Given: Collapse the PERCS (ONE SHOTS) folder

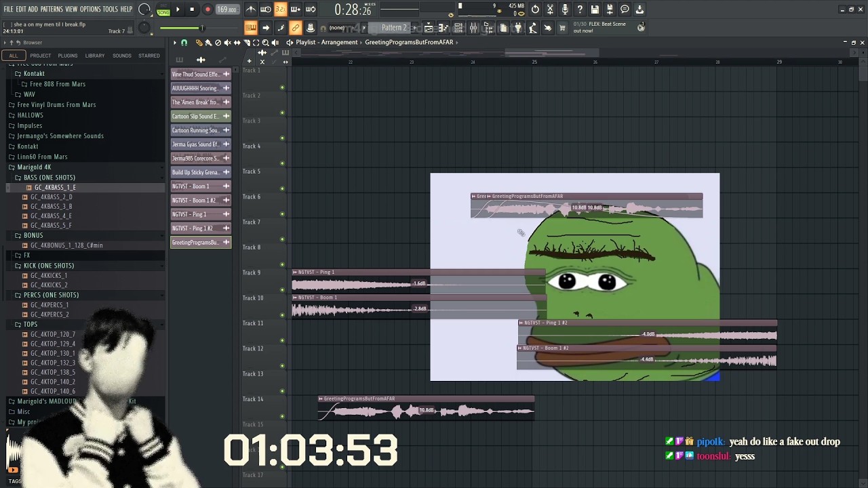Looking at the screenshot, I should 52,295.
